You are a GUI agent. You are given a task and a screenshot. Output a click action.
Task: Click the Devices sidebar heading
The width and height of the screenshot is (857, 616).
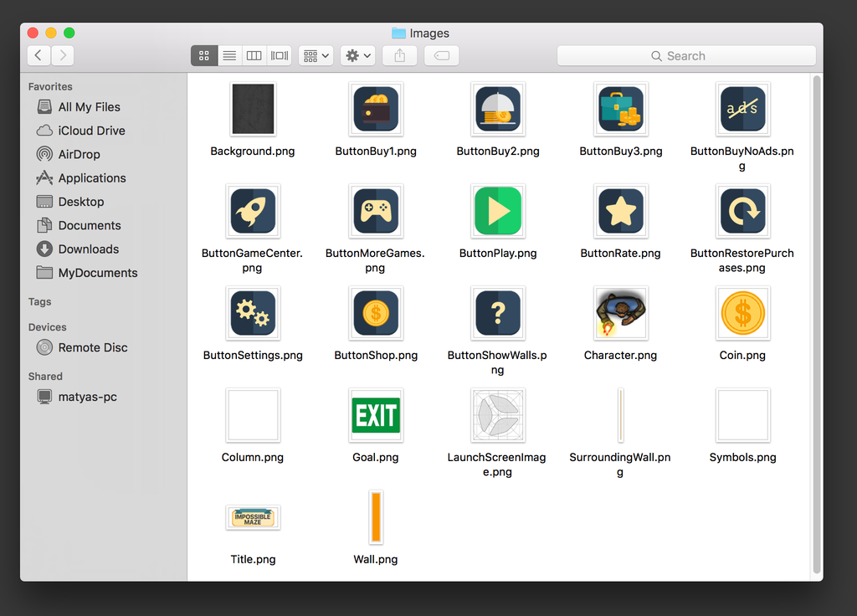click(x=48, y=327)
